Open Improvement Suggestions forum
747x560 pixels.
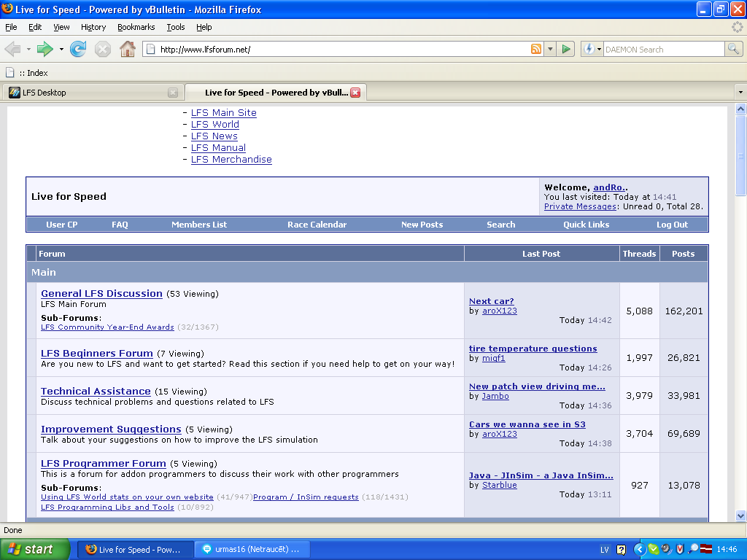point(111,429)
